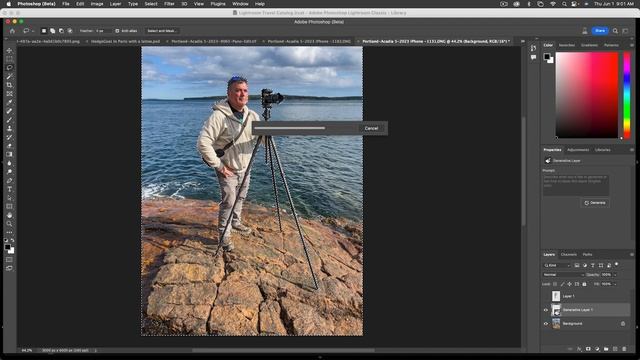Open the Properties panel menu

pyautogui.click(x=631, y=150)
